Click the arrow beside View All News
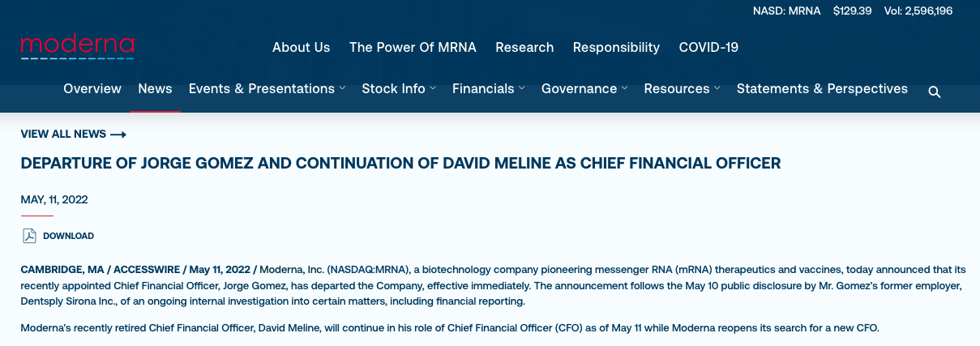Image resolution: width=980 pixels, height=346 pixels. click(x=118, y=135)
